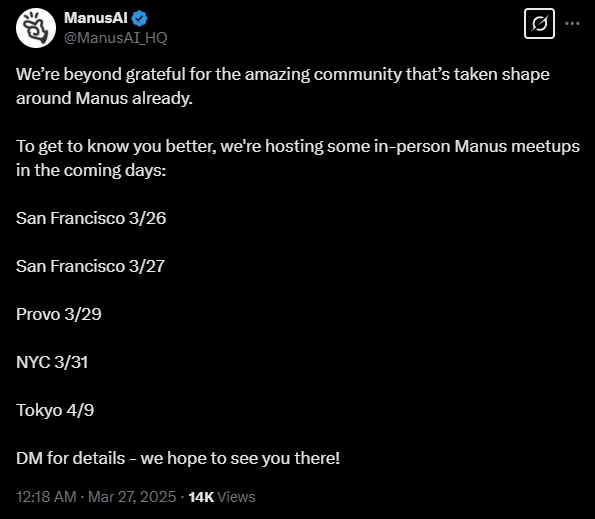595x519 pixels.
Task: Click the 'DM for details' sentence
Action: (178, 458)
